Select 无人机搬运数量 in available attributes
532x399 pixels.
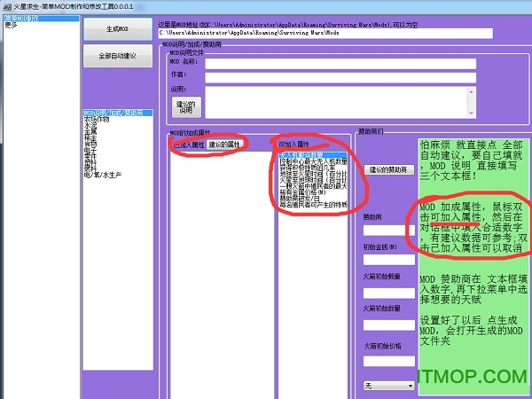click(x=313, y=155)
